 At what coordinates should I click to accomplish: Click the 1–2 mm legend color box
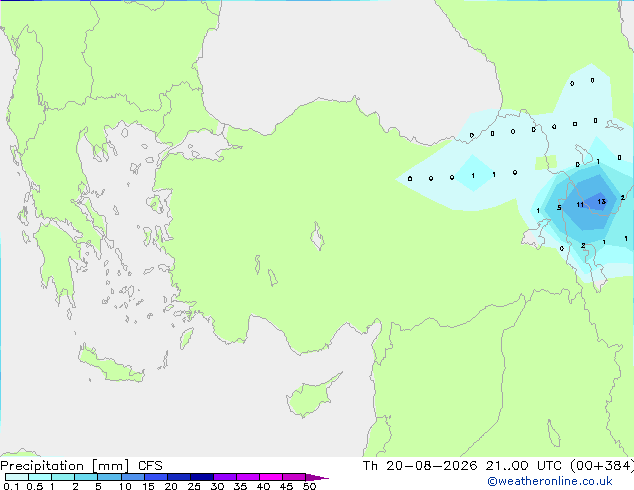tap(63, 477)
